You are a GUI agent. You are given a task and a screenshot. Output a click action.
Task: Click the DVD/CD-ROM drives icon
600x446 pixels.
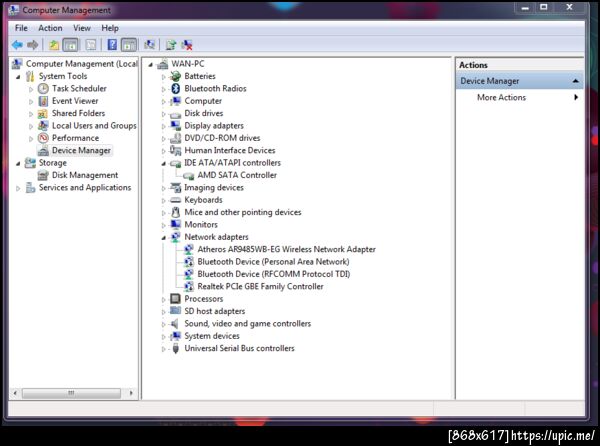pyautogui.click(x=176, y=138)
